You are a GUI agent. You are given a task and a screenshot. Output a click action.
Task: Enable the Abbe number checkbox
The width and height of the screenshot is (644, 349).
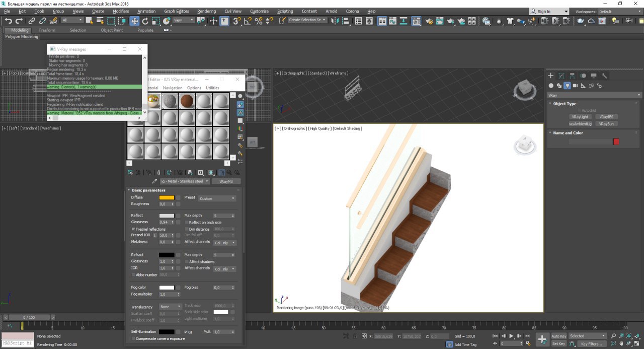pos(133,275)
